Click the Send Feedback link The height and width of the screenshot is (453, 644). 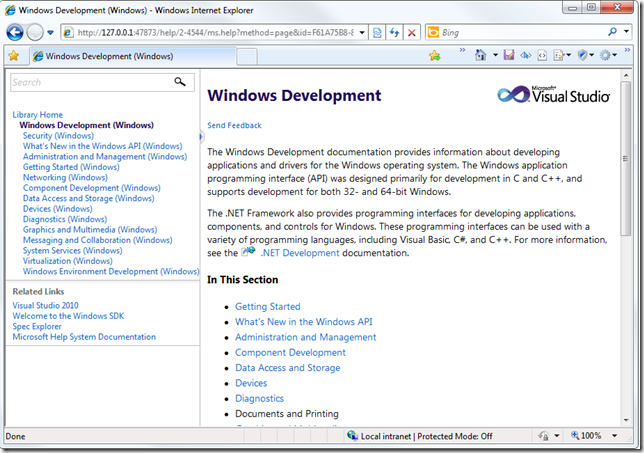234,126
